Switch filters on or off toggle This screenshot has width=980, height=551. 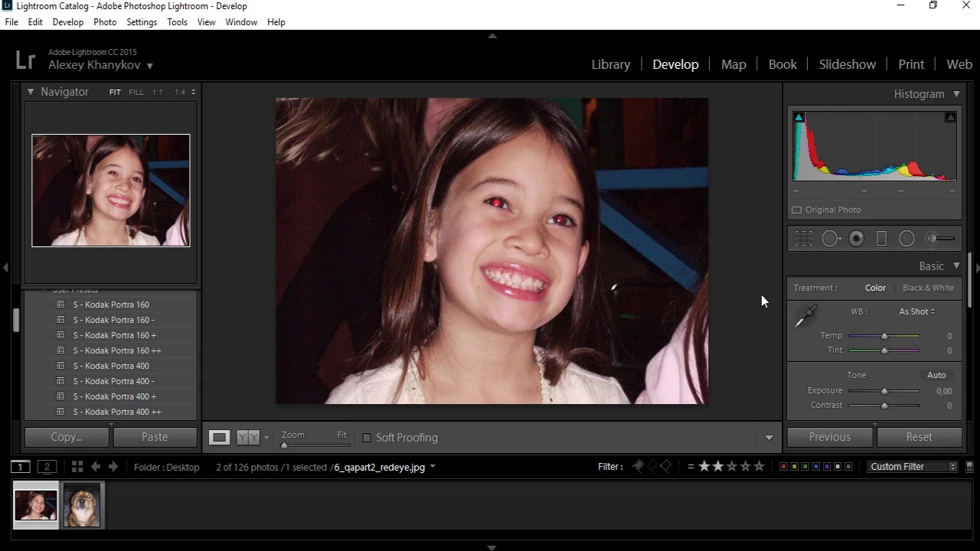(x=969, y=467)
